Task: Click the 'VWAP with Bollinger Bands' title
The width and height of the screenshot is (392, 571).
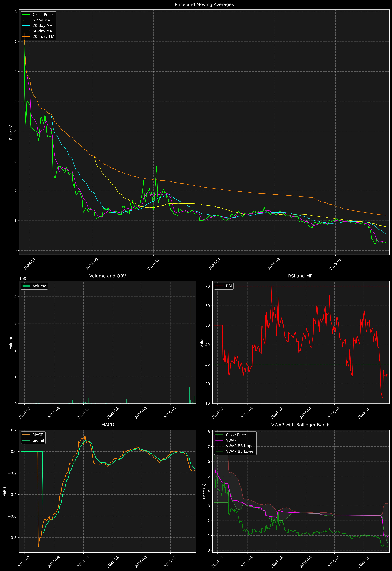Action: 301,425
